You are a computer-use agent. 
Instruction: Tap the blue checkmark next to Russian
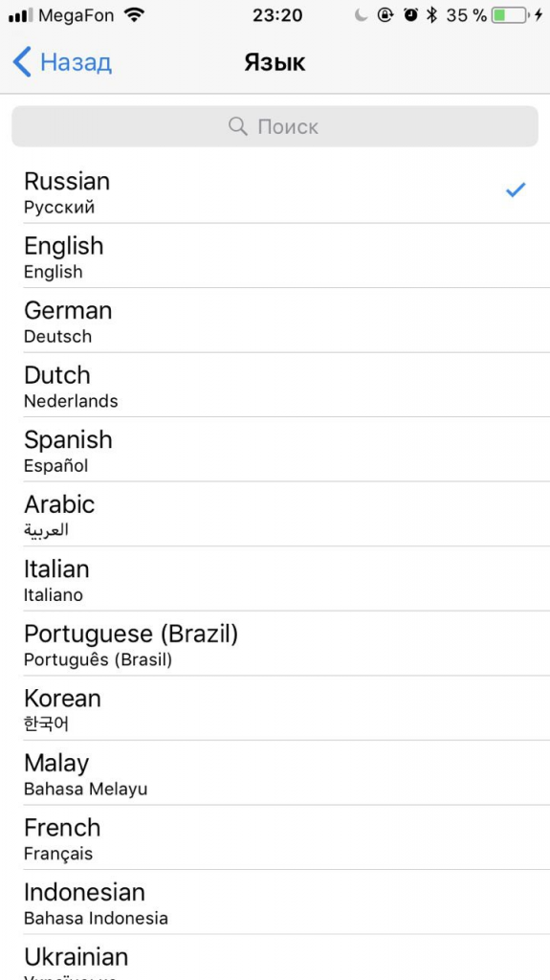point(516,190)
